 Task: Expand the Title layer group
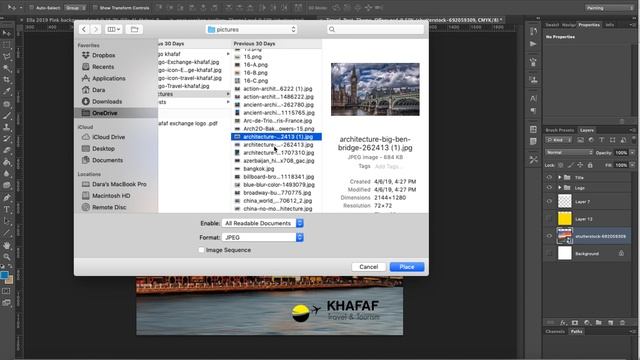560,177
